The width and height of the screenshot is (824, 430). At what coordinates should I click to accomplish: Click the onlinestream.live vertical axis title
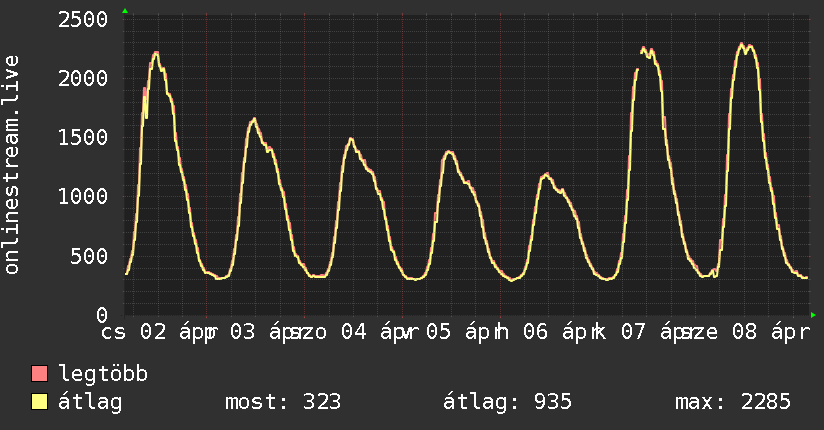click(x=12, y=165)
